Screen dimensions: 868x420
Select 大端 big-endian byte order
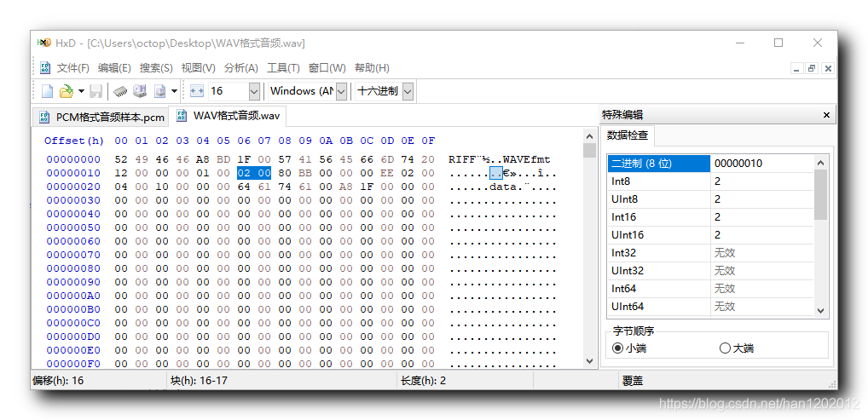pyautogui.click(x=736, y=348)
